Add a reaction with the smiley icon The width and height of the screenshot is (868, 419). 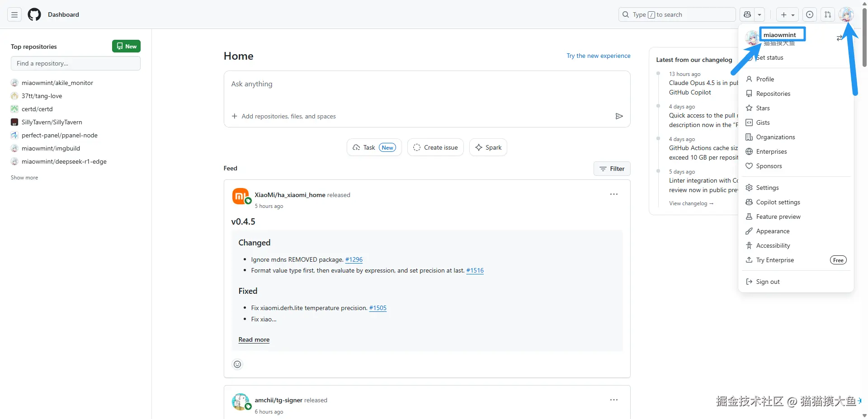237,364
